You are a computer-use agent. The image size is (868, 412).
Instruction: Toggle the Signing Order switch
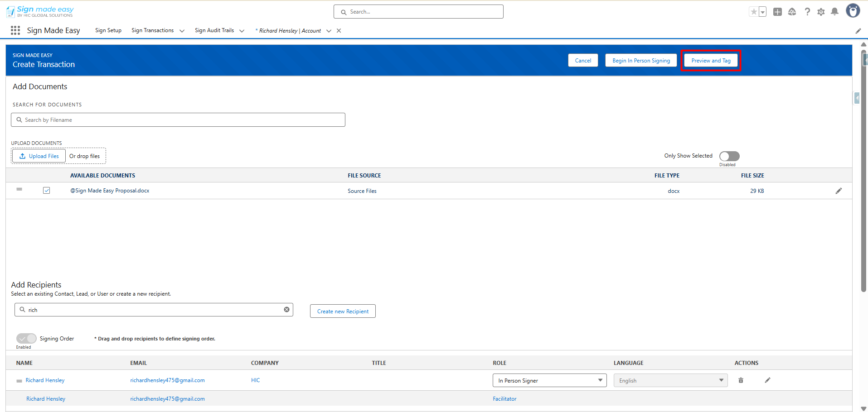tap(26, 339)
